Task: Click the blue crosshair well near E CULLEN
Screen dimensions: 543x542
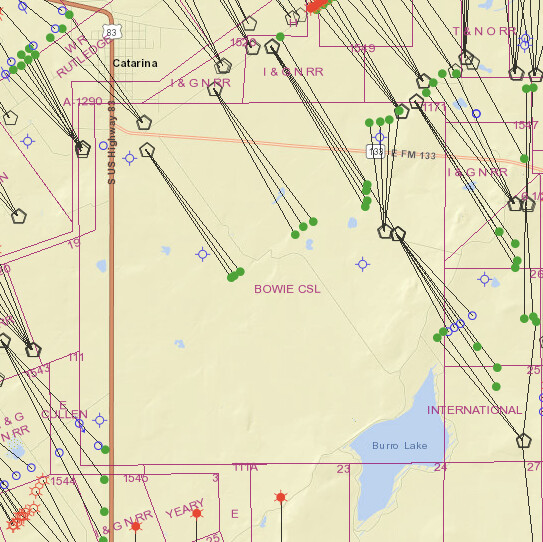Action: (100, 420)
